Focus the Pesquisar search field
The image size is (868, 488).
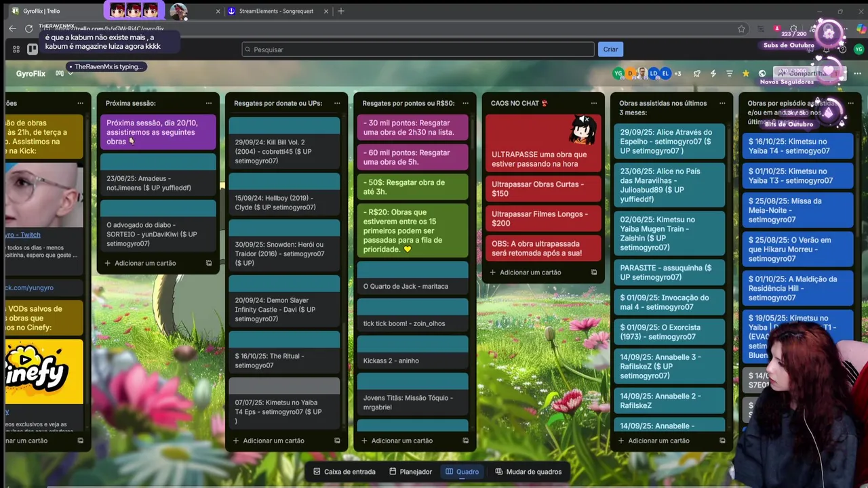pos(418,49)
